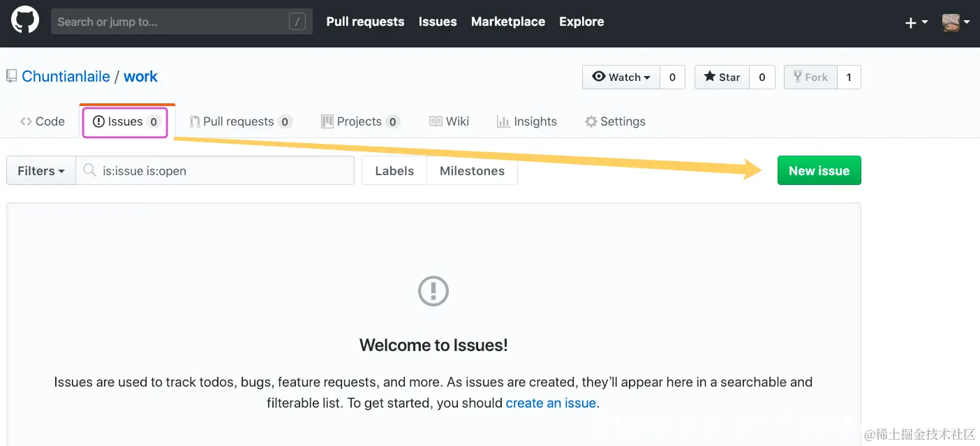Follow the create an issue link
The height and width of the screenshot is (446, 980).
point(551,403)
